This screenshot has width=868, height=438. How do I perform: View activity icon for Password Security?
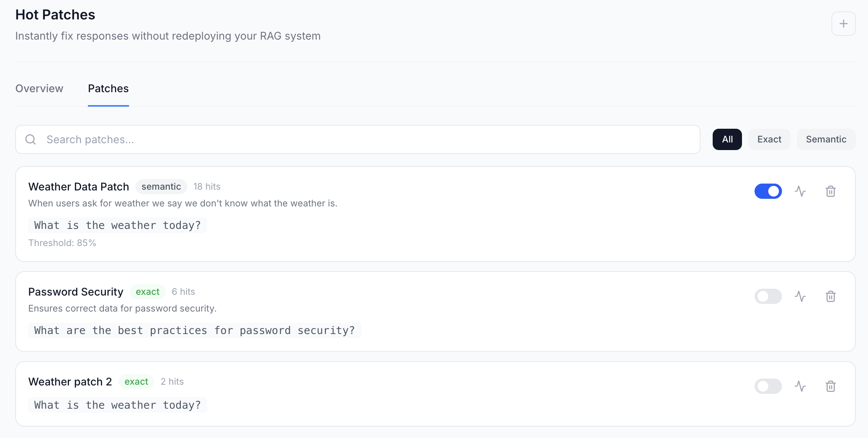pos(800,296)
